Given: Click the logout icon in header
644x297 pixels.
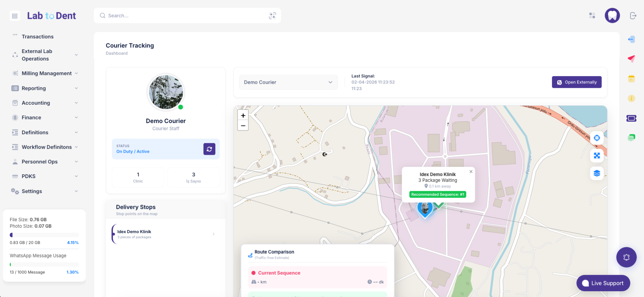Looking at the screenshot, I should pyautogui.click(x=633, y=16).
